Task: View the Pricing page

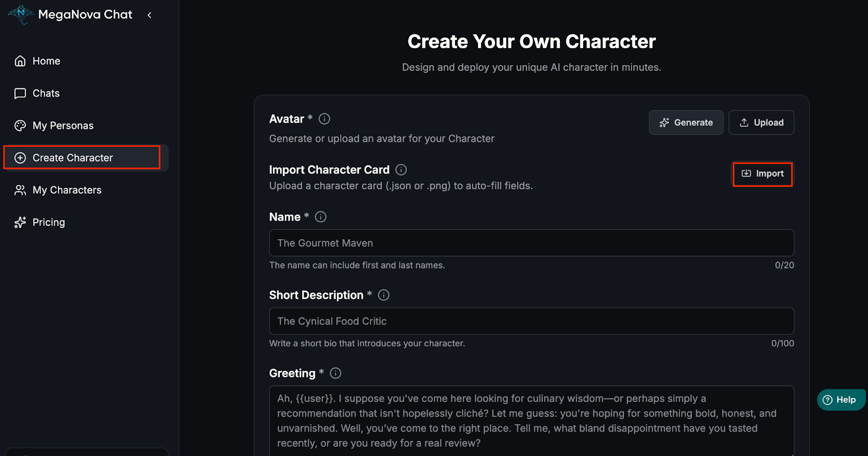Action: pos(48,222)
